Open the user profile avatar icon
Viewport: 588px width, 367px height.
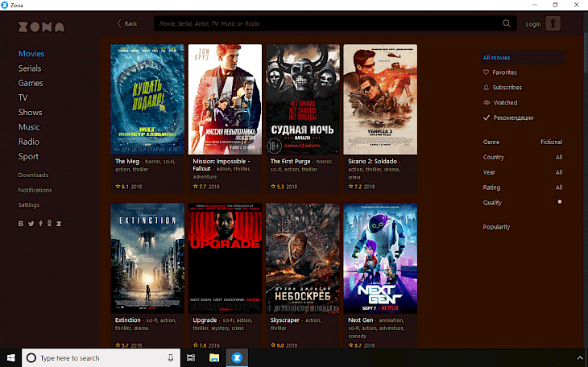(553, 23)
